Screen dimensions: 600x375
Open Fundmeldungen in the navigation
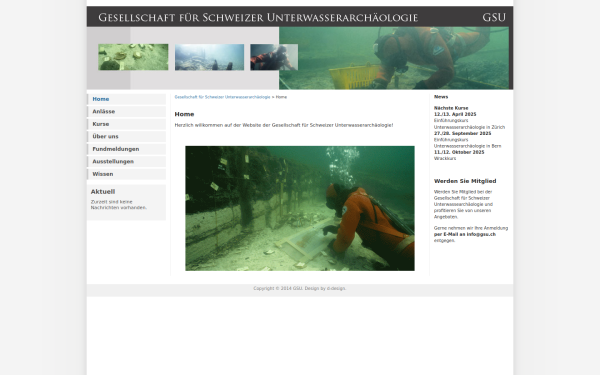point(127,149)
